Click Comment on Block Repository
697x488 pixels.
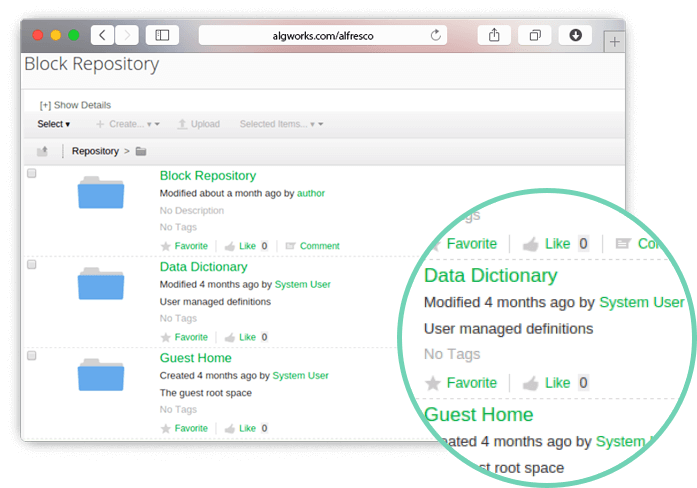320,246
